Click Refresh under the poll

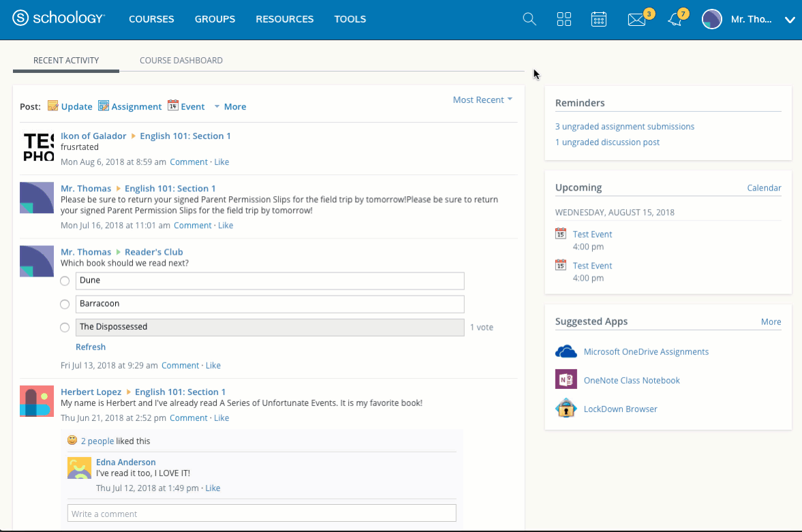click(91, 347)
